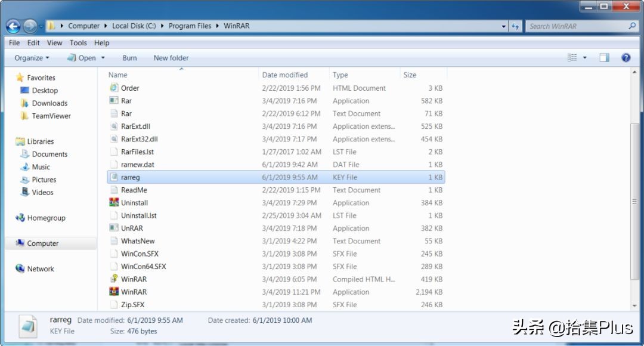Select the Uninstall application icon

[114, 203]
